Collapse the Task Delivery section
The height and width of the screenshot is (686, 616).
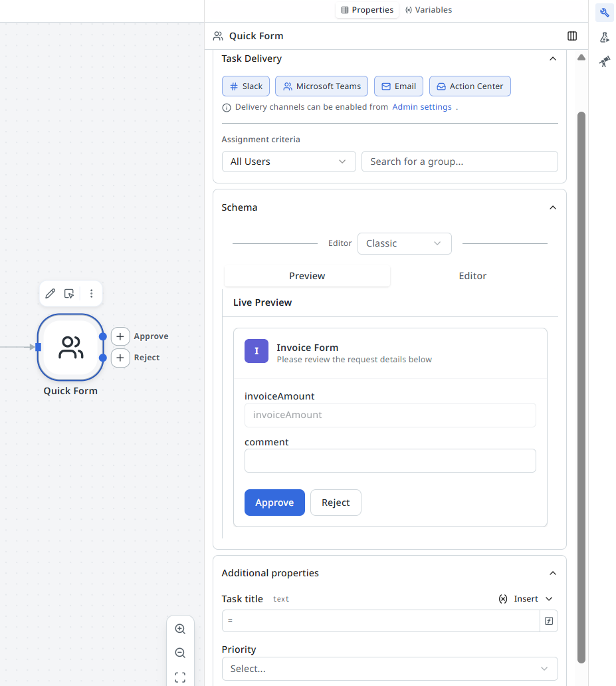coord(553,58)
